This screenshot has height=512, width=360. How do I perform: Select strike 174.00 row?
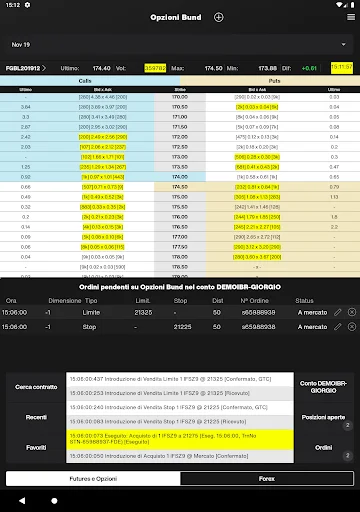180,177
